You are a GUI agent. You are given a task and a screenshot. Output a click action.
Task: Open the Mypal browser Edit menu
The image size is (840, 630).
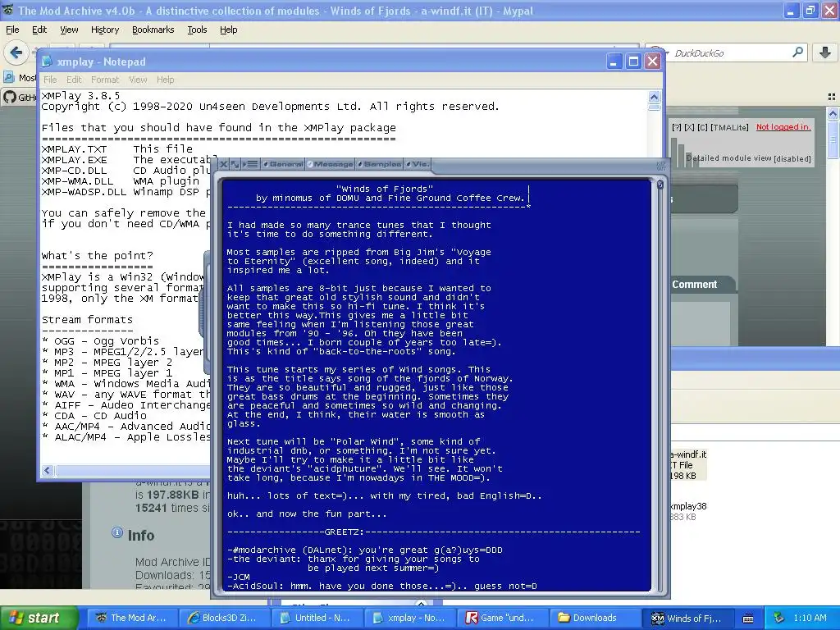pos(39,30)
